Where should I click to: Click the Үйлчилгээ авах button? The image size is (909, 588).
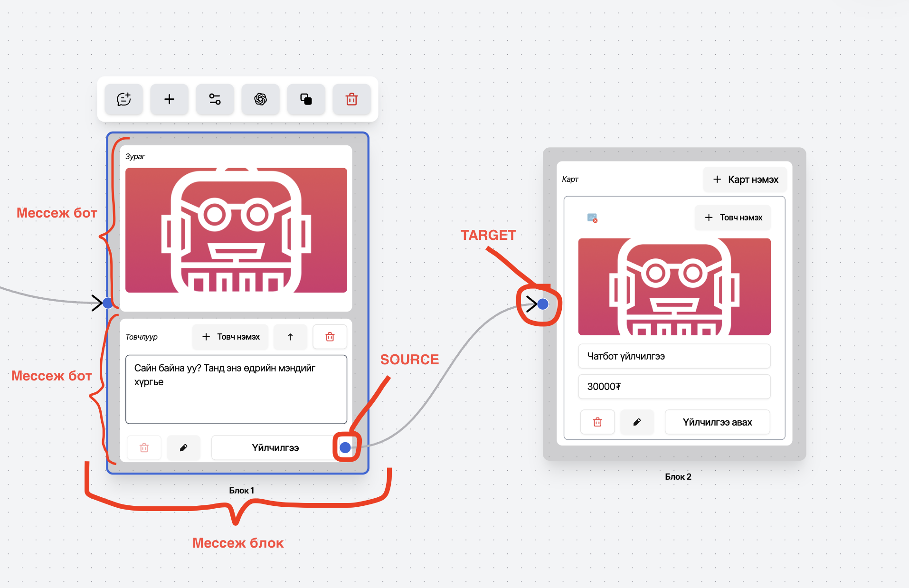point(717,422)
